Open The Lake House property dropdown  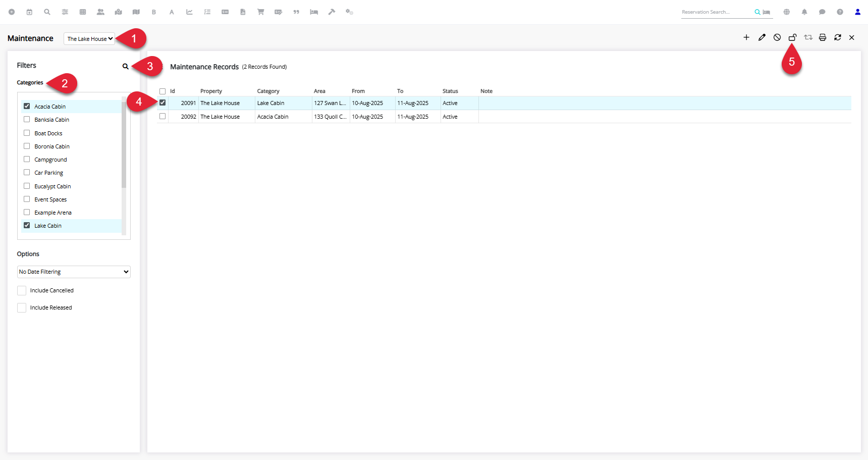click(89, 38)
